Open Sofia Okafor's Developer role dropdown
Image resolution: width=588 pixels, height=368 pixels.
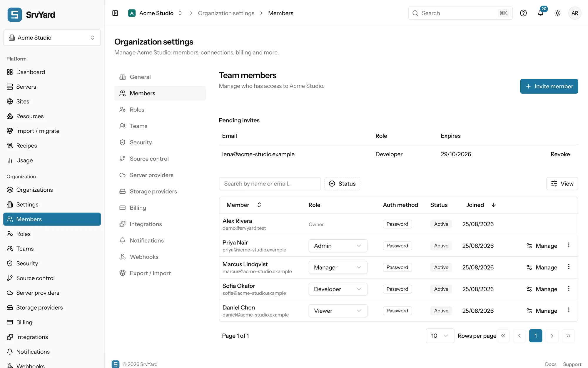click(x=338, y=289)
